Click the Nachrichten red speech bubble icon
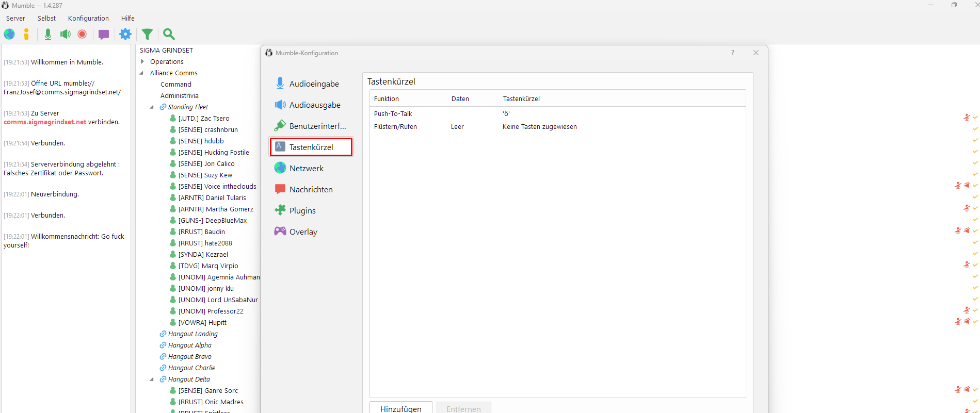The width and height of the screenshot is (980, 413). tap(280, 189)
